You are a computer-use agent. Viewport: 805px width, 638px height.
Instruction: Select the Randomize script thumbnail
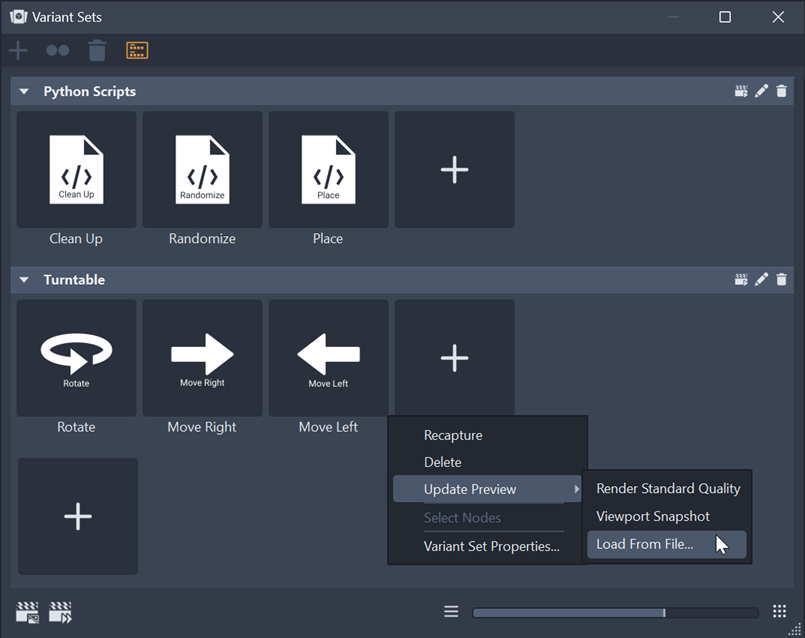(202, 169)
